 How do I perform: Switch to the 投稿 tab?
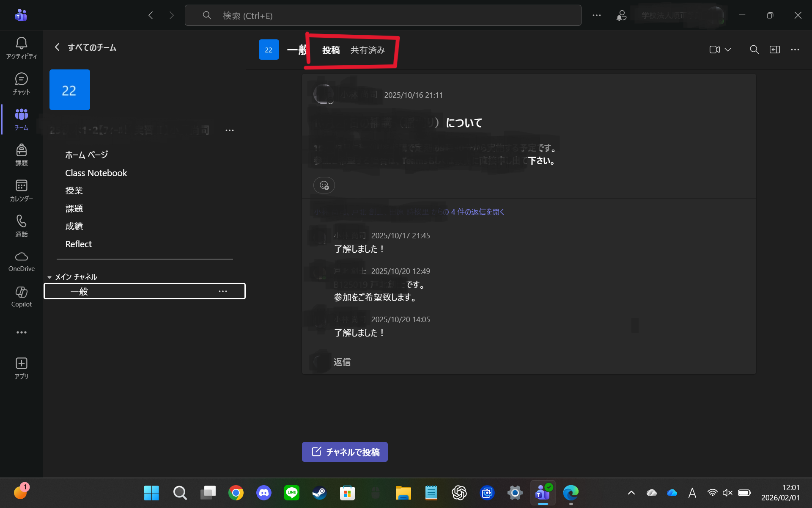331,50
